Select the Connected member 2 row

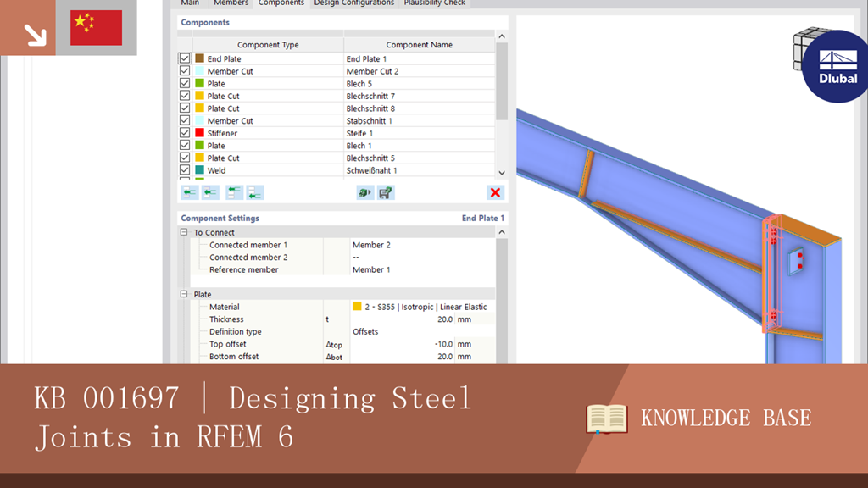[342, 258]
